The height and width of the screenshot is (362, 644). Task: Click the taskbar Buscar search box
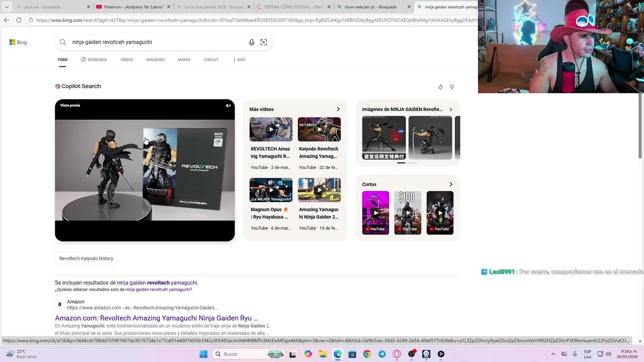click(x=249, y=354)
